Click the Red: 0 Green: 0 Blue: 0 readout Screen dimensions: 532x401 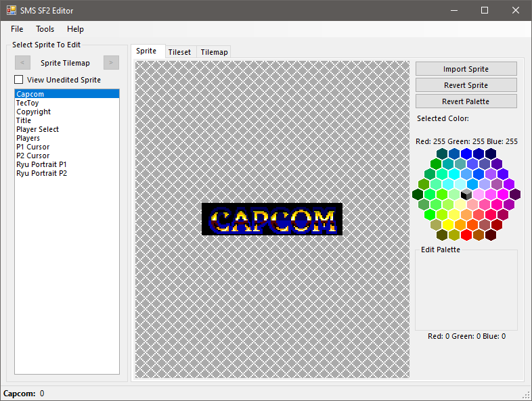coord(466,336)
